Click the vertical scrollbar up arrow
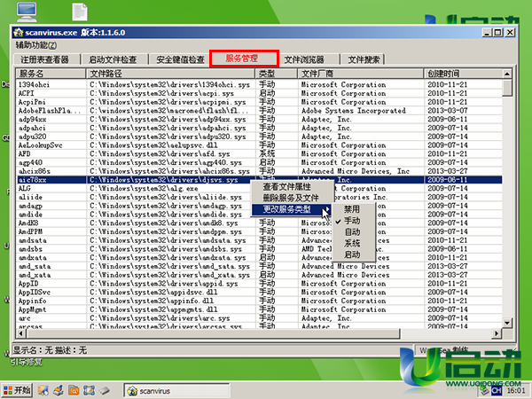 (x=507, y=74)
